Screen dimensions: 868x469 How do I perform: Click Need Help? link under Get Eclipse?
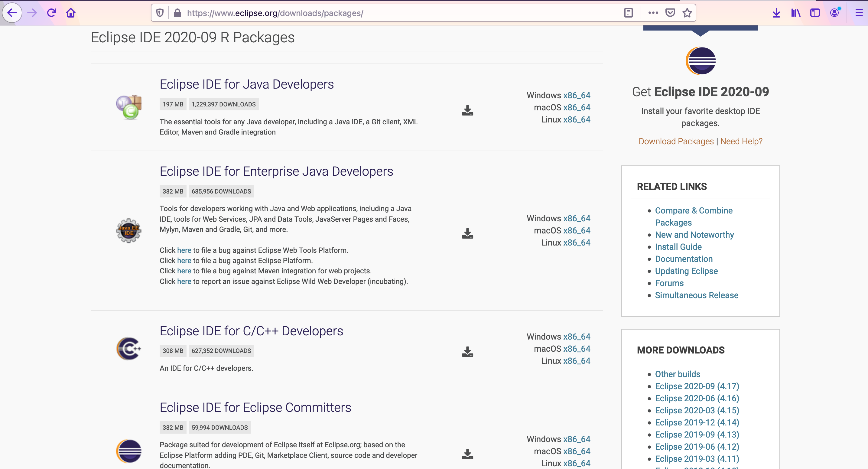click(741, 141)
